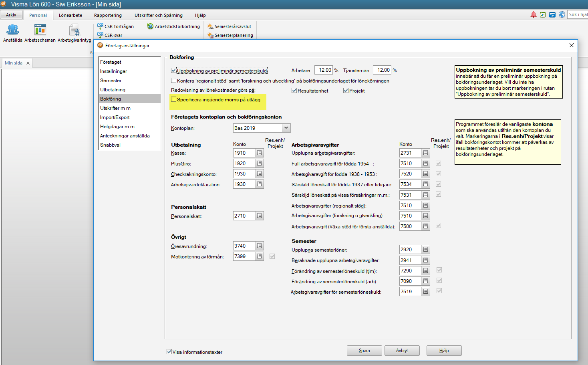The width and height of the screenshot is (588, 365).
Task: Open Utskrifter och Spårning tab
Action: (159, 15)
